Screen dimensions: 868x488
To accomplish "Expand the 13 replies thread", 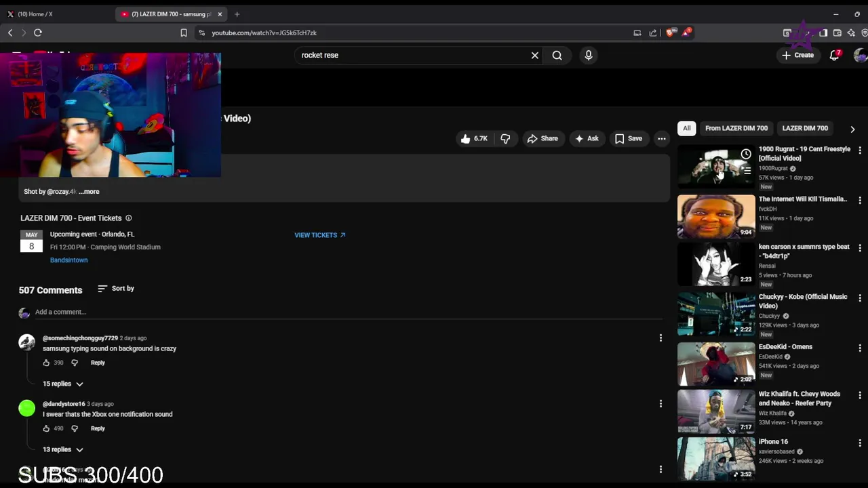I will pyautogui.click(x=63, y=449).
